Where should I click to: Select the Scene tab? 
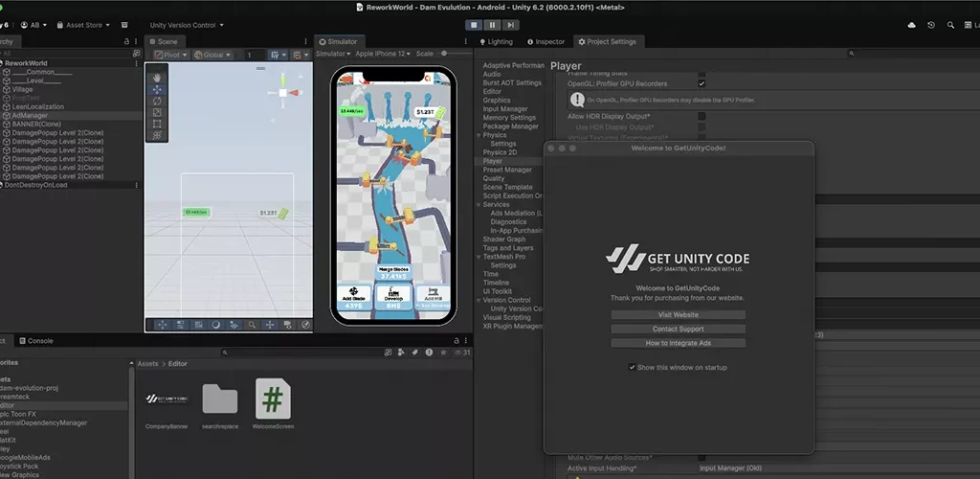coord(163,42)
